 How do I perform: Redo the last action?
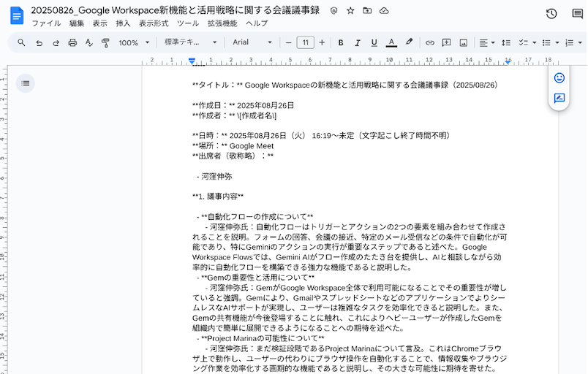click(x=56, y=42)
